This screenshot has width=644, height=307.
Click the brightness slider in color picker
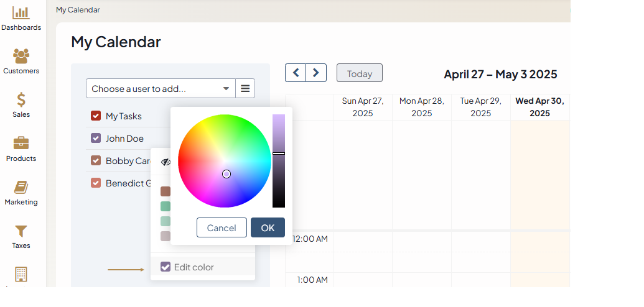tap(279, 160)
